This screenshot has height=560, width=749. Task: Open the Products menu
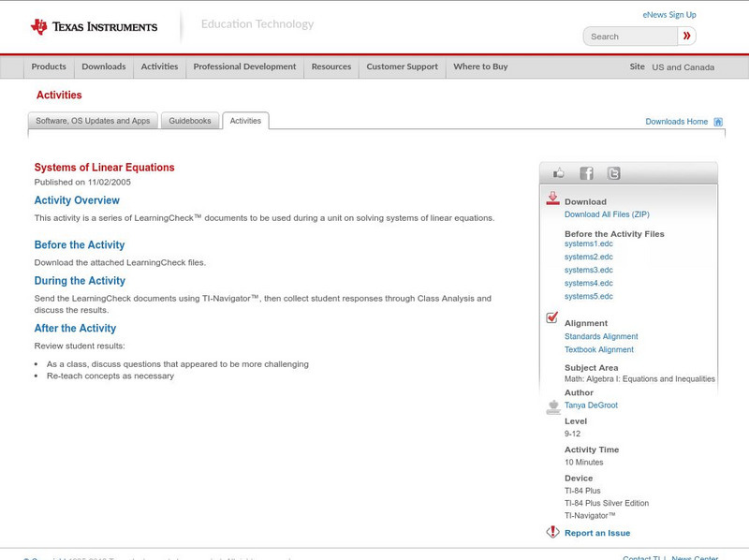[49, 67]
